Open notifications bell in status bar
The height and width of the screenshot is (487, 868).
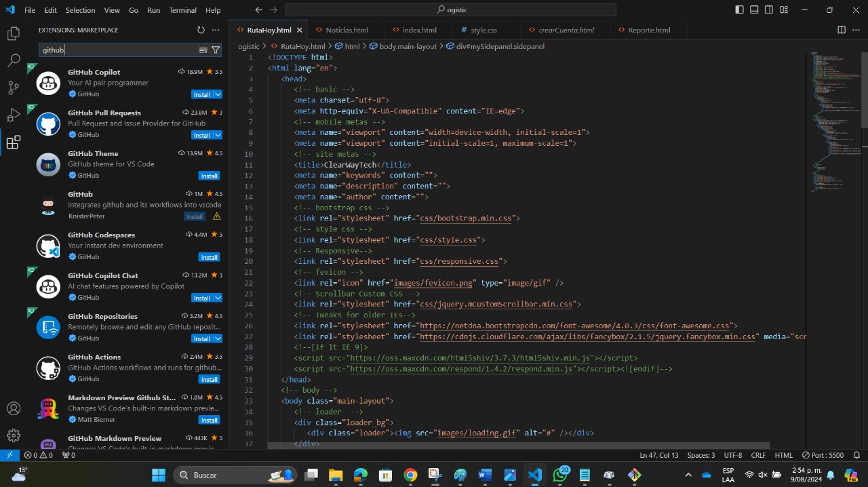point(857,455)
